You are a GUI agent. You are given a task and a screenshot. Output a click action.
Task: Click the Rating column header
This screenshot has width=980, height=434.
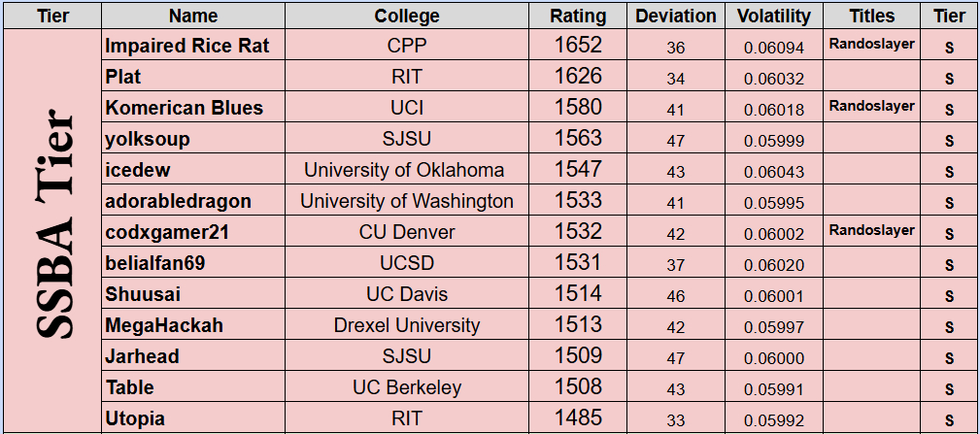578,16
